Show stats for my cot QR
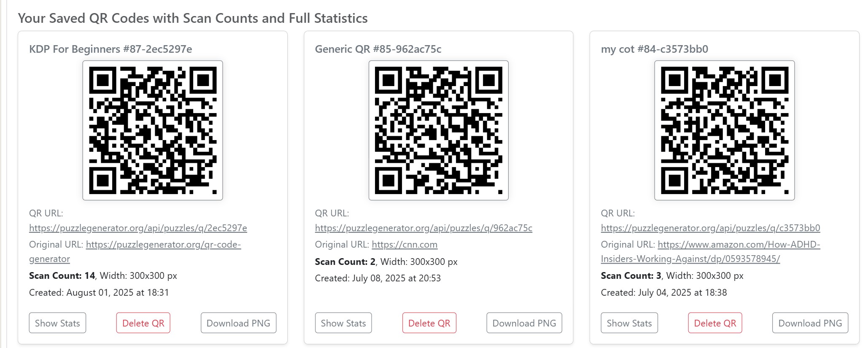The height and width of the screenshot is (348, 868). 629,322
